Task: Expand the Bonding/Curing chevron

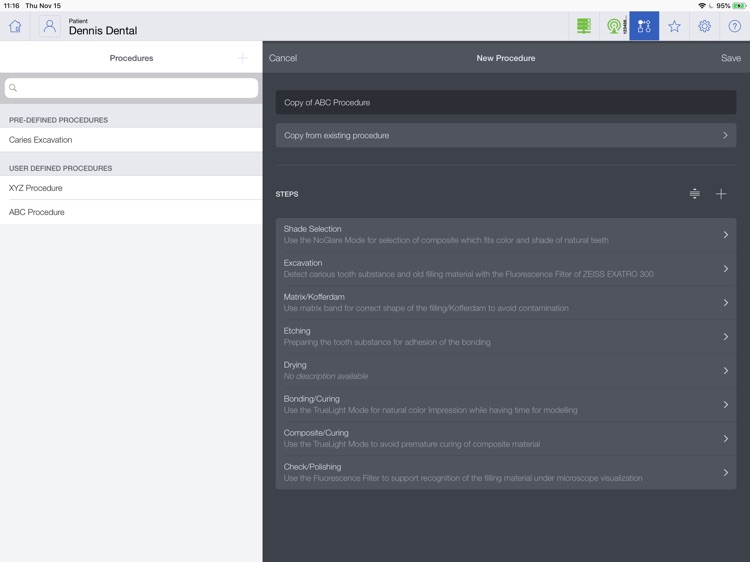Action: pyautogui.click(x=726, y=405)
